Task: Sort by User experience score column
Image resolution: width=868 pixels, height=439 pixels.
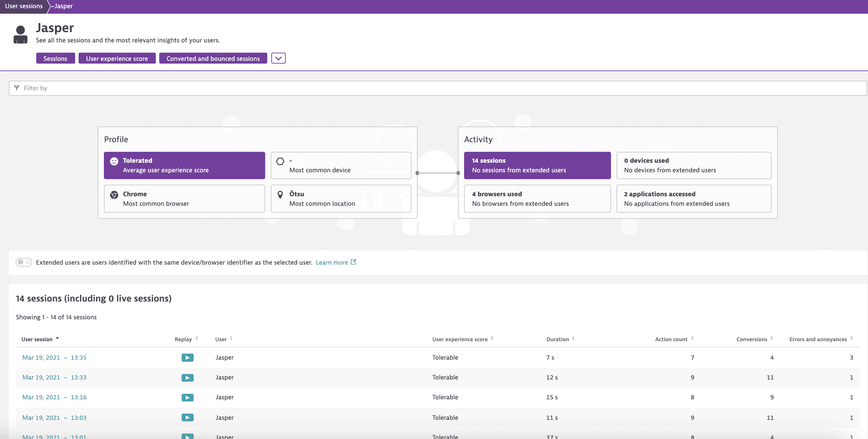Action: pyautogui.click(x=463, y=339)
